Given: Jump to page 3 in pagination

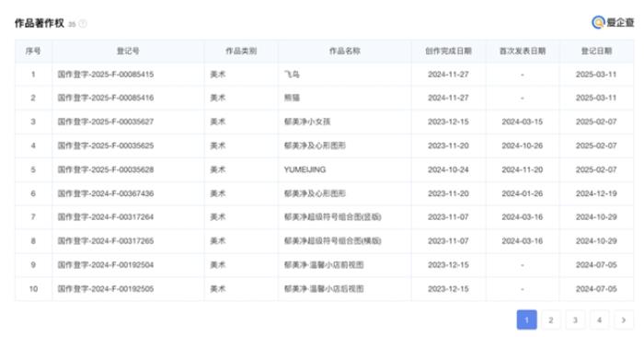Looking at the screenshot, I should pos(575,320).
